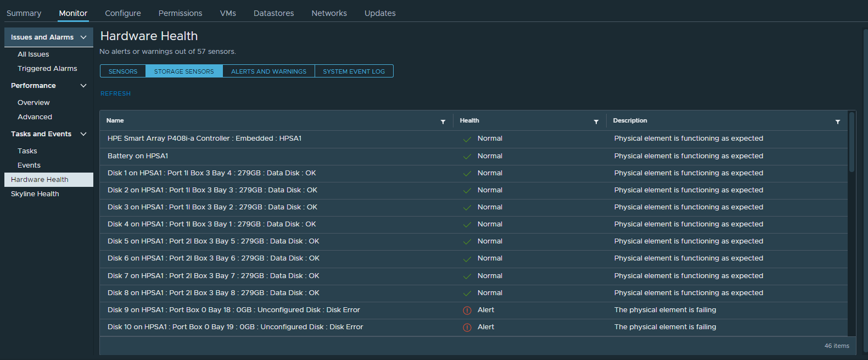Click the health checkmark icon for Disk 8
The height and width of the screenshot is (360, 868).
coord(467,293)
